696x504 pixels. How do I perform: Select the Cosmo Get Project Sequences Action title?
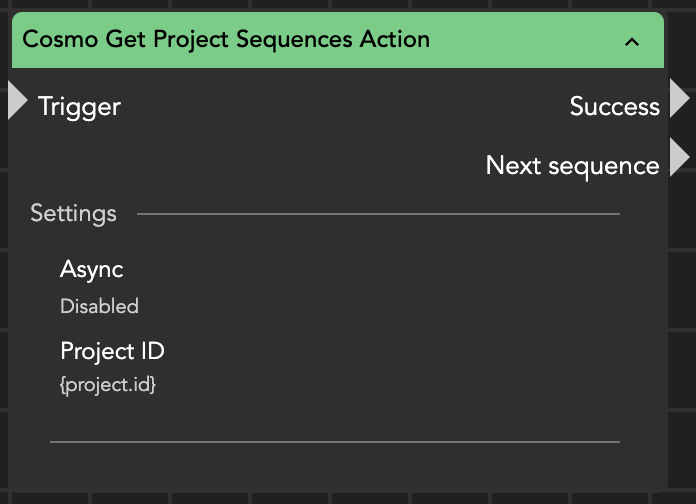pos(226,40)
